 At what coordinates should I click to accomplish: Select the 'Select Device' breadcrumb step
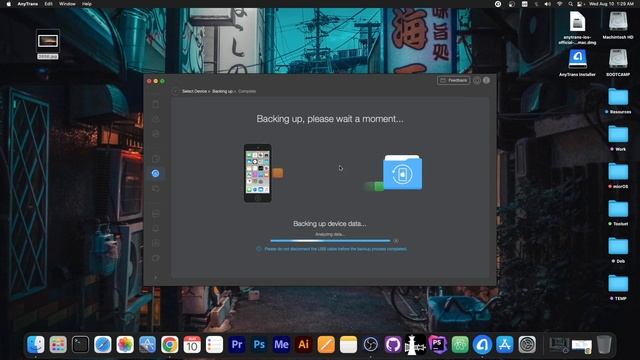coord(195,91)
